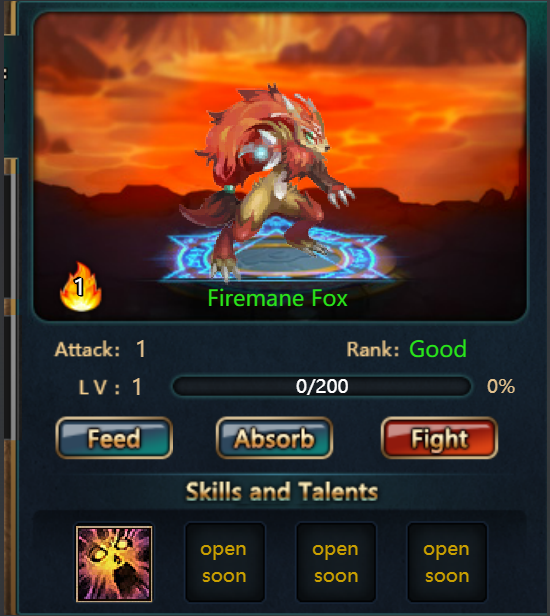
Task: Feed the pet with the Feed button
Action: tap(114, 438)
